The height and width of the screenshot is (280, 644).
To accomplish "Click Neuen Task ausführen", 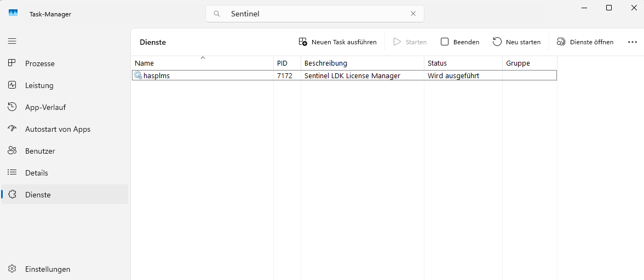I will click(x=338, y=42).
